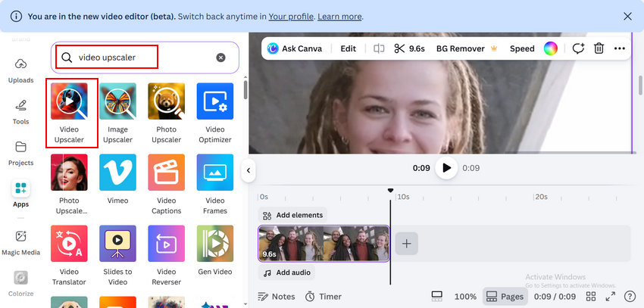Play the video preview
The width and height of the screenshot is (644, 308).
click(446, 168)
